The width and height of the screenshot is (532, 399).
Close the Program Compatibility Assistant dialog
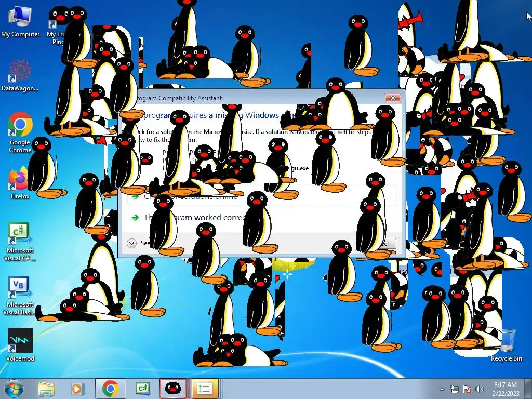tap(393, 98)
